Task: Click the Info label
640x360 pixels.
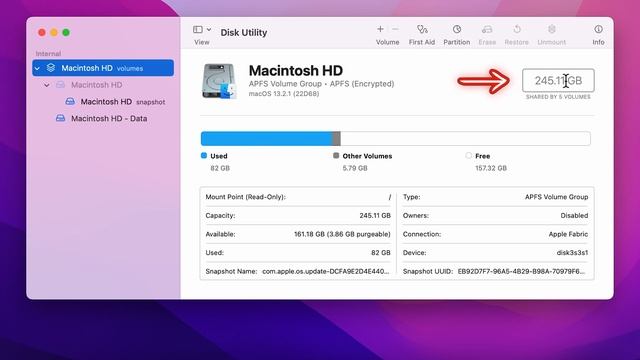Action: click(598, 42)
